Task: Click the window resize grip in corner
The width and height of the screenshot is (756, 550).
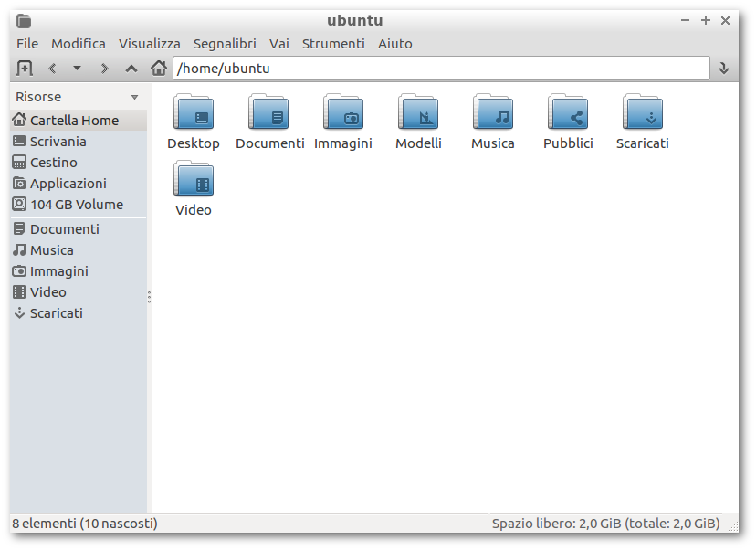Action: (x=733, y=526)
